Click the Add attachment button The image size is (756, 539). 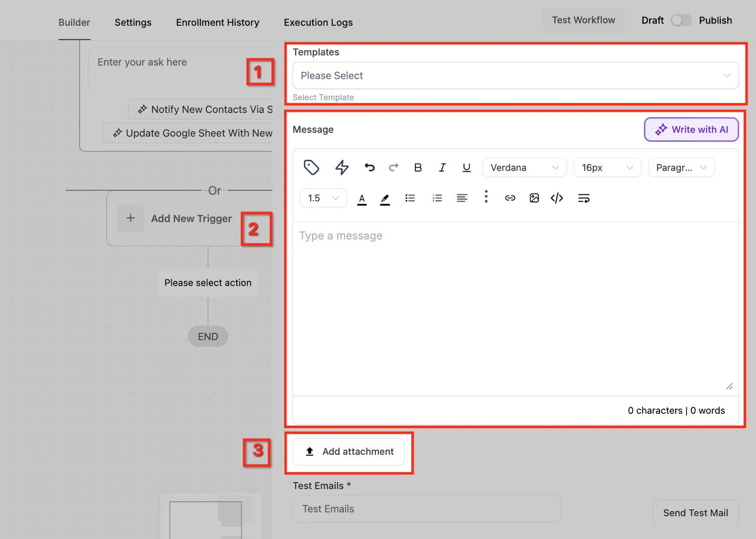pos(349,452)
